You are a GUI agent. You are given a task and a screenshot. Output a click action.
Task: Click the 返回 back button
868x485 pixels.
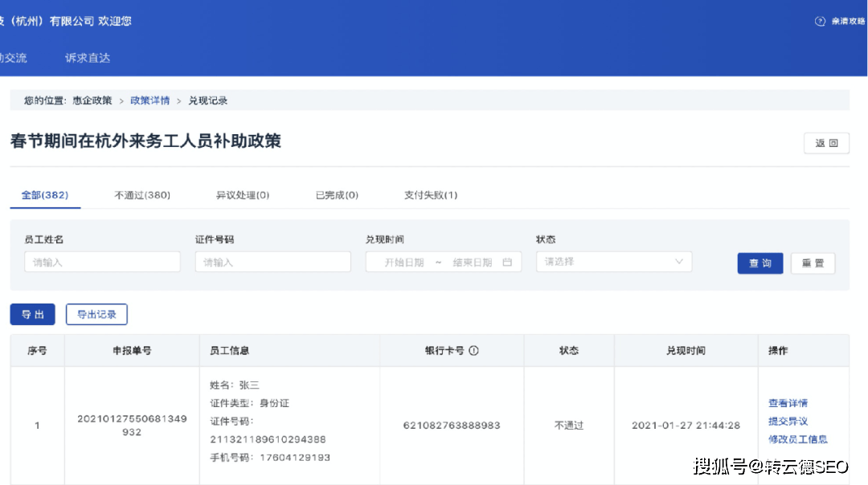click(826, 143)
